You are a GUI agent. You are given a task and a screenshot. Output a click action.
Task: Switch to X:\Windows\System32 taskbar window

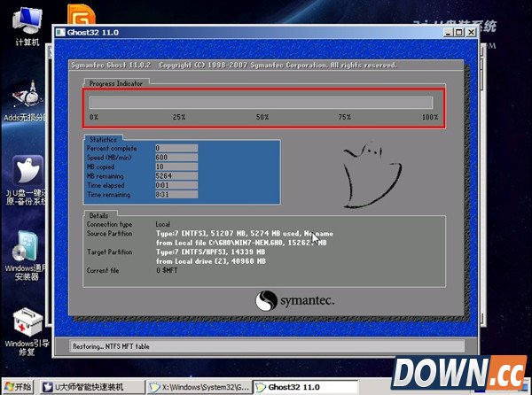[199, 387]
